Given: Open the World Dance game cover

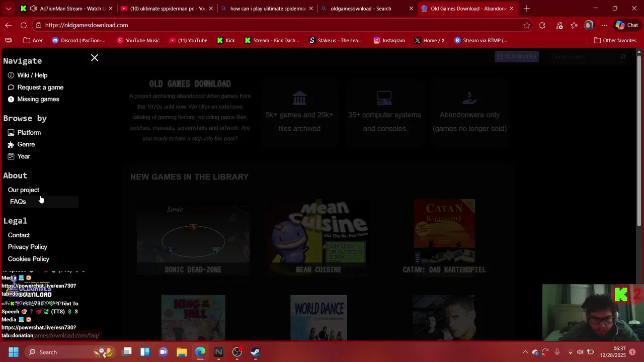Looking at the screenshot, I should click(318, 318).
